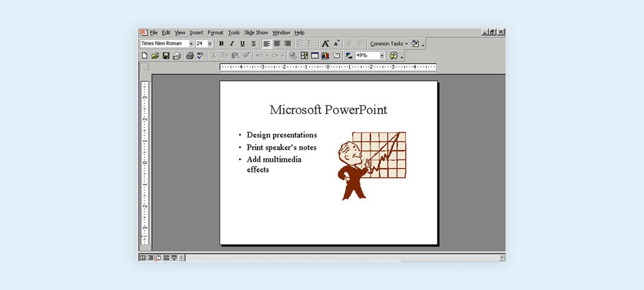Click the Animation Effects icon beside Common Tasks
644x290 pixels.
pyautogui.click(x=415, y=44)
